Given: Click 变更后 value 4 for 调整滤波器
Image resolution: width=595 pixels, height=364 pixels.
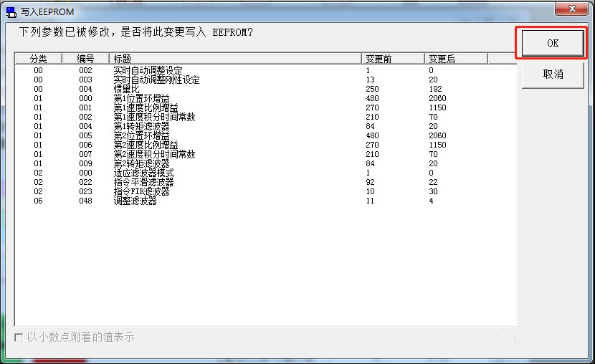Looking at the screenshot, I should (x=431, y=201).
